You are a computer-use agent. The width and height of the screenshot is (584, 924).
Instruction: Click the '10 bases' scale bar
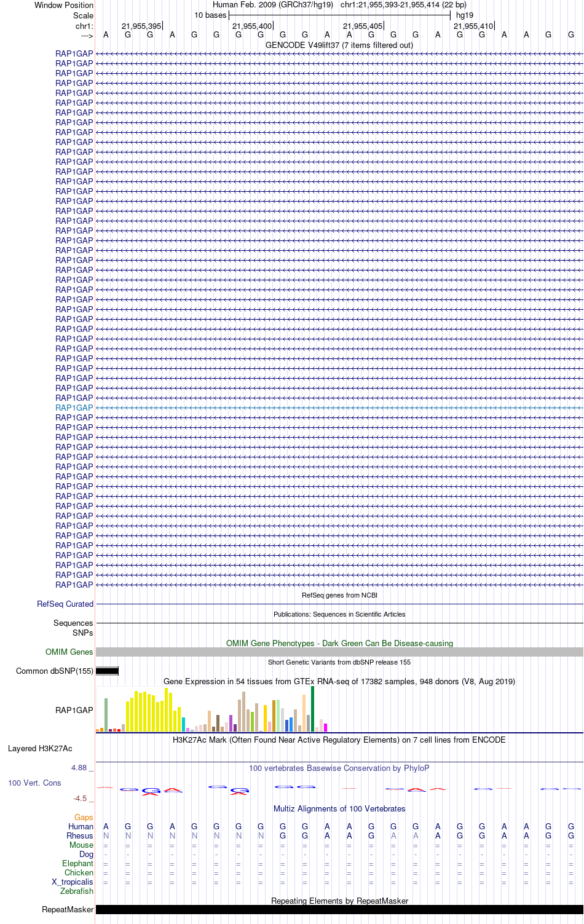point(339,15)
